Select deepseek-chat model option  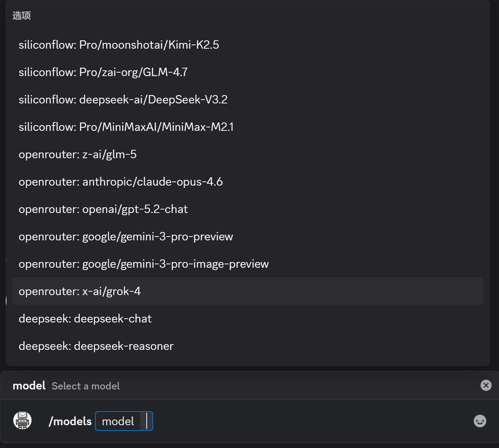85,319
